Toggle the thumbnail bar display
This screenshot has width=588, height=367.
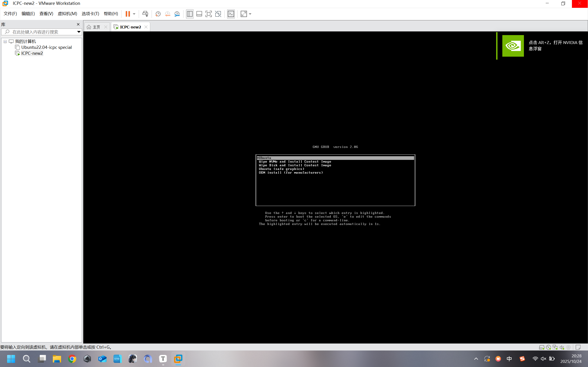[199, 14]
